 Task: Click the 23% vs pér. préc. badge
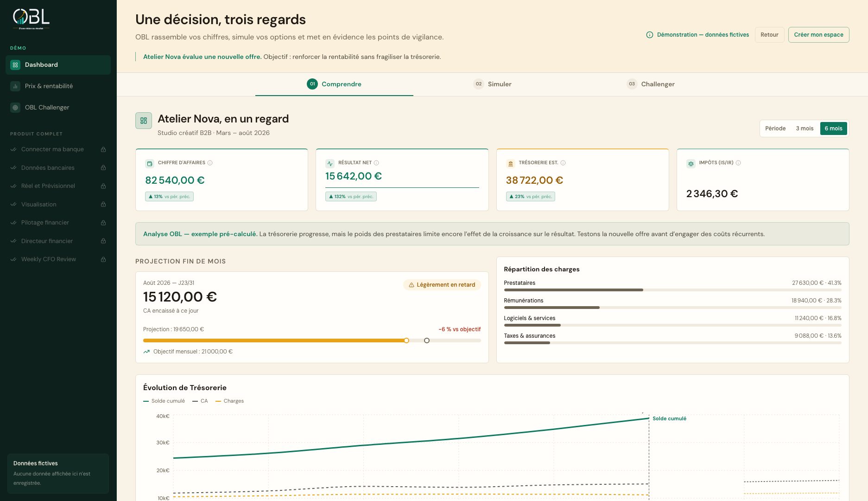(530, 197)
